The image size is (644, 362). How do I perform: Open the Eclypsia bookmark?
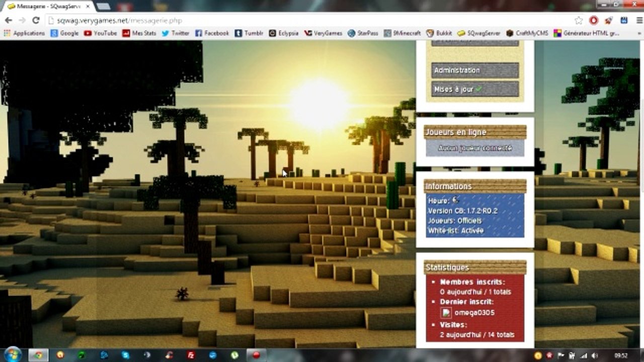pos(284,33)
